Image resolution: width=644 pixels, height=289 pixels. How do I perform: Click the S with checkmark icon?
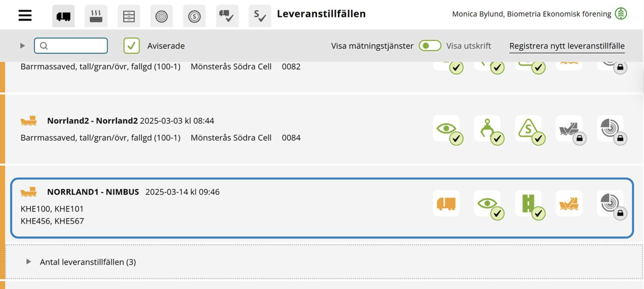pos(260,16)
